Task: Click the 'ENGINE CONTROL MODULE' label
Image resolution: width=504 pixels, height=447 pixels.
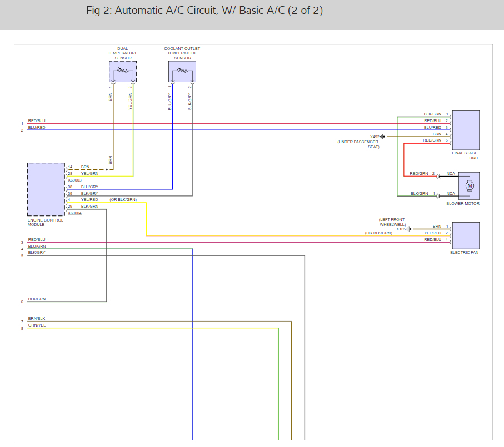Action: (46, 222)
